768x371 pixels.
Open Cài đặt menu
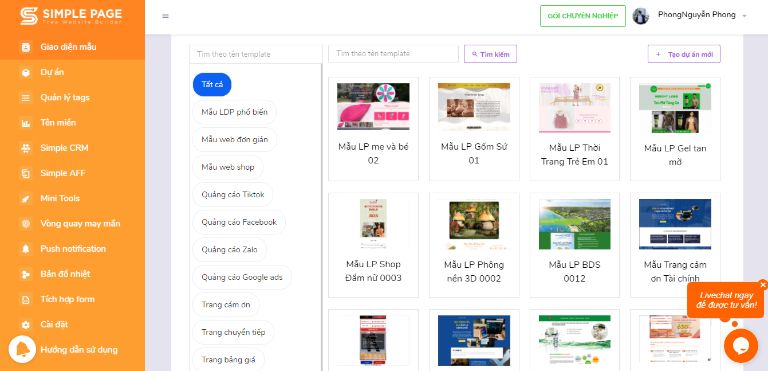72,324
